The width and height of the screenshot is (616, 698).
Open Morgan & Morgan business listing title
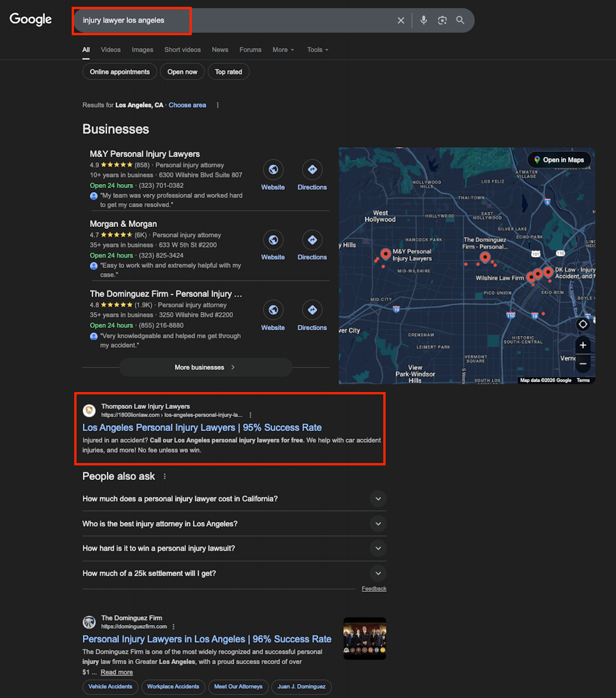click(x=123, y=224)
